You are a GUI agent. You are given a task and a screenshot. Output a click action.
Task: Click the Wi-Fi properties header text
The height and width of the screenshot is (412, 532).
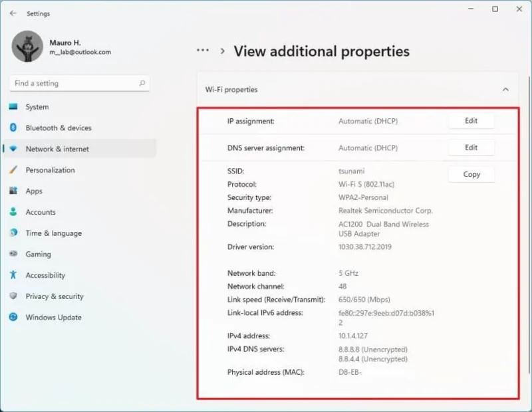point(231,90)
